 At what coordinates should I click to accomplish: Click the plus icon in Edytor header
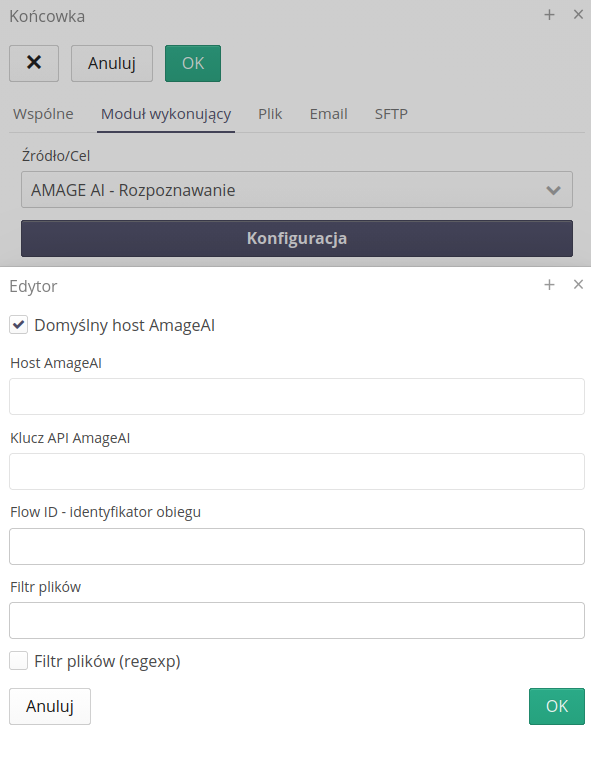(549, 285)
